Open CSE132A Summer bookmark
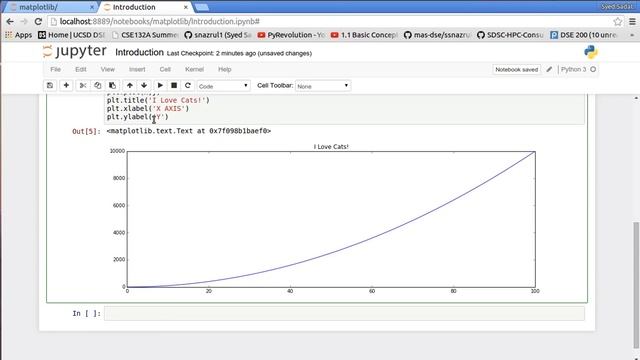This screenshot has width=640, height=360. (145, 35)
